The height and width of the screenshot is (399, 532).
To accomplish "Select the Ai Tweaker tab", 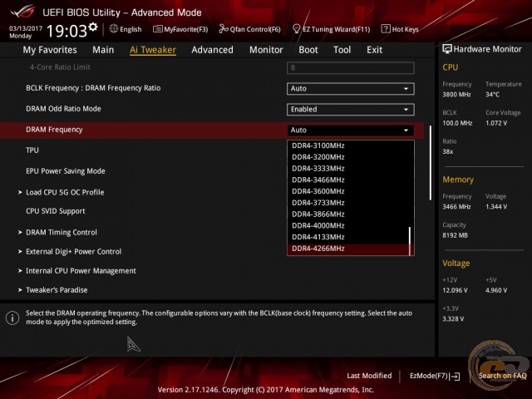I will (153, 50).
